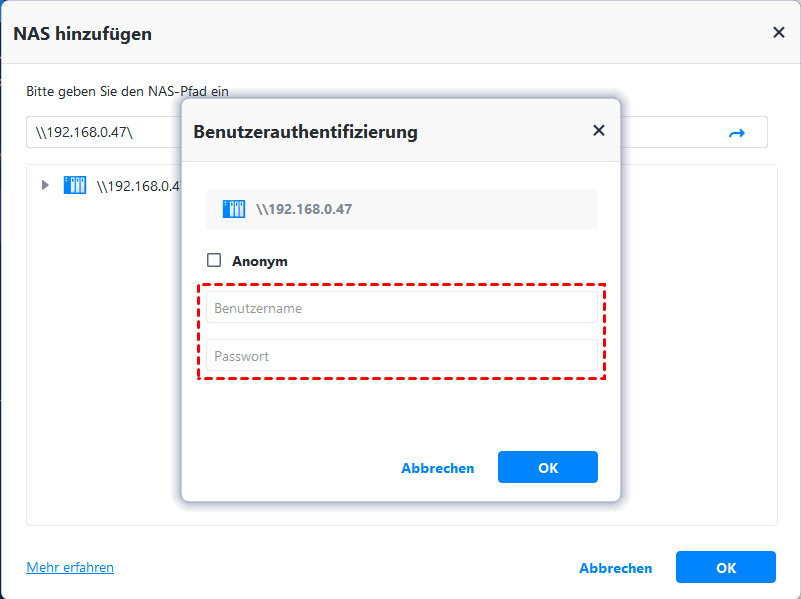The height and width of the screenshot is (599, 801).
Task: Click Abbrechen in the NAS hinzufügen dialog
Action: [615, 567]
